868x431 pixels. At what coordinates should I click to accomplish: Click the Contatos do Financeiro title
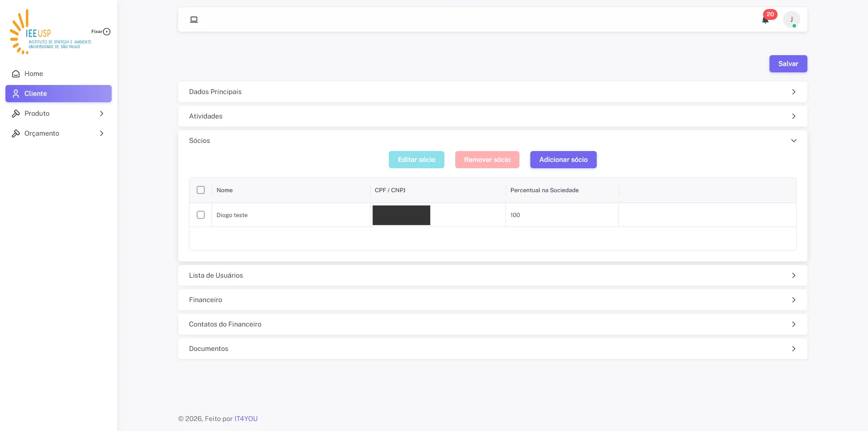225,324
